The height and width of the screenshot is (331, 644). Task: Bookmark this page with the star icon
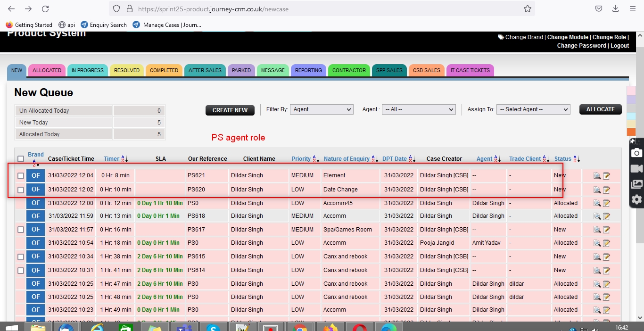(x=528, y=9)
